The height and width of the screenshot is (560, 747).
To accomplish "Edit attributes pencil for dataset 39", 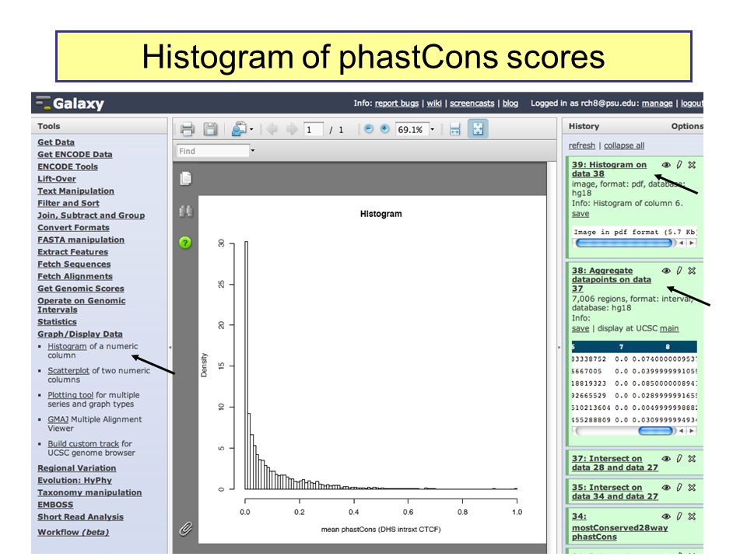I will point(679,165).
